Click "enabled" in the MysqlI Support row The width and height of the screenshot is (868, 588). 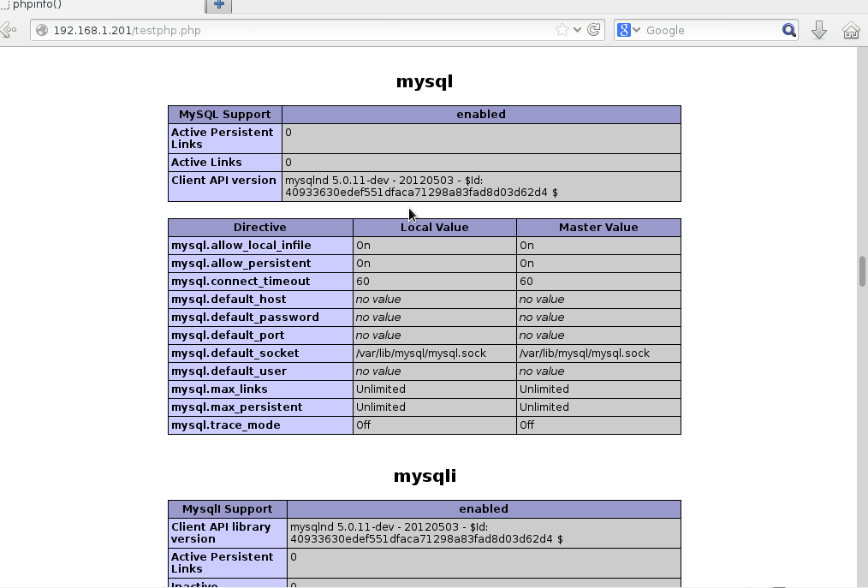pyautogui.click(x=484, y=509)
